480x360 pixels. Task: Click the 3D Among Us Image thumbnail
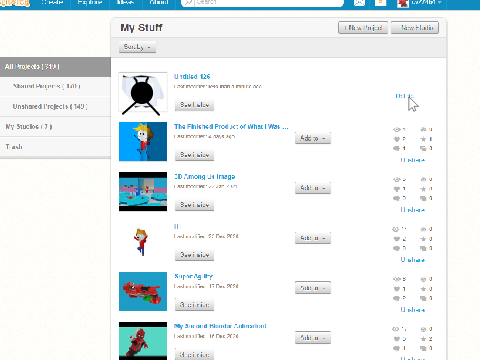pyautogui.click(x=143, y=191)
